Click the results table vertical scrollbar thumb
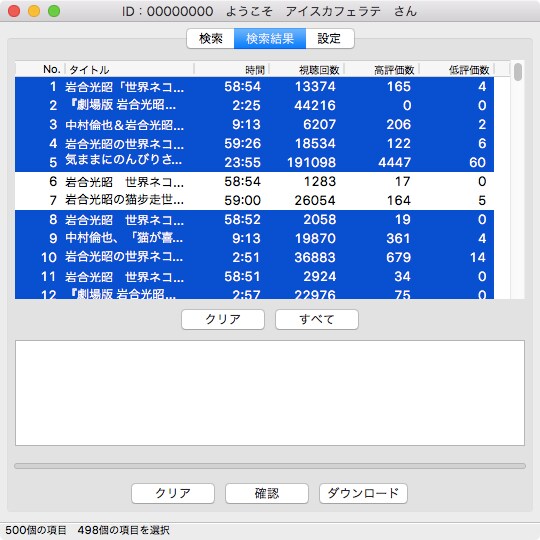 click(x=518, y=72)
